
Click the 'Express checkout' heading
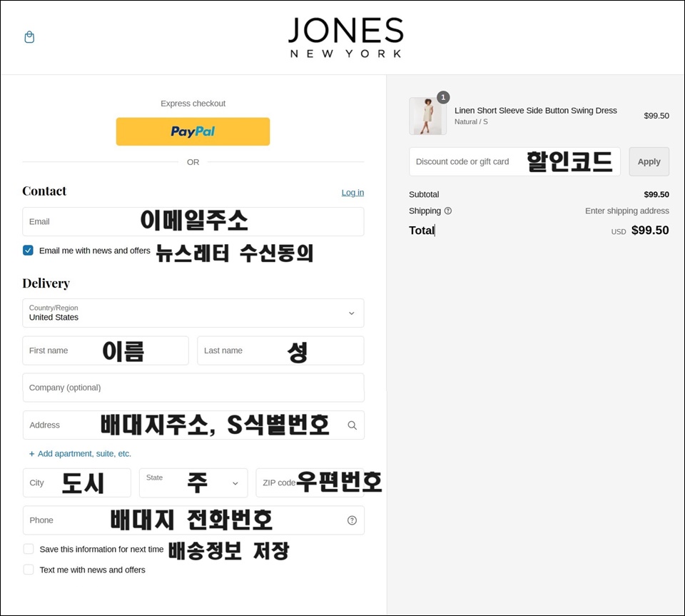[x=193, y=103]
